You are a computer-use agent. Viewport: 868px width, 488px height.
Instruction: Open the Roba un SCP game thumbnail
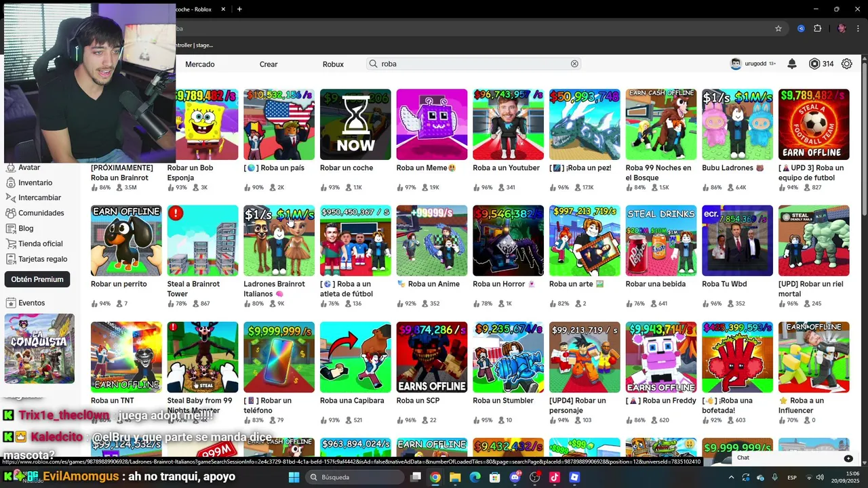tap(432, 357)
